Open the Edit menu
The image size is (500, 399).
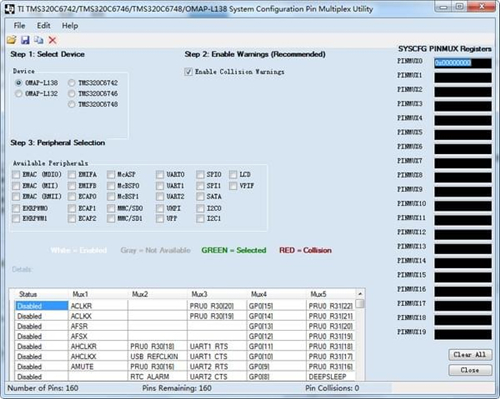coord(43,25)
